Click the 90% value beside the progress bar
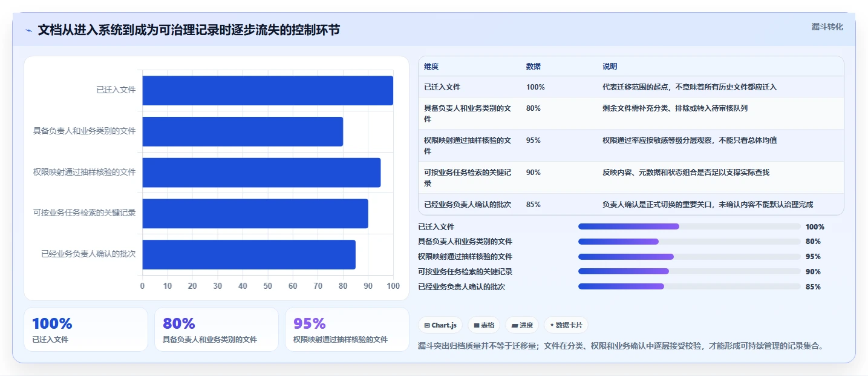868x376 pixels. pyautogui.click(x=813, y=272)
